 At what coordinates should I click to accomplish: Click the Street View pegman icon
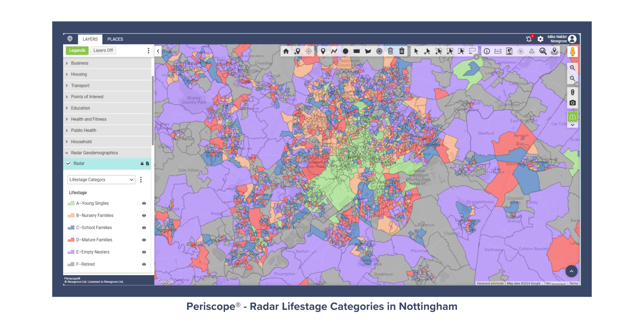pyautogui.click(x=573, y=52)
